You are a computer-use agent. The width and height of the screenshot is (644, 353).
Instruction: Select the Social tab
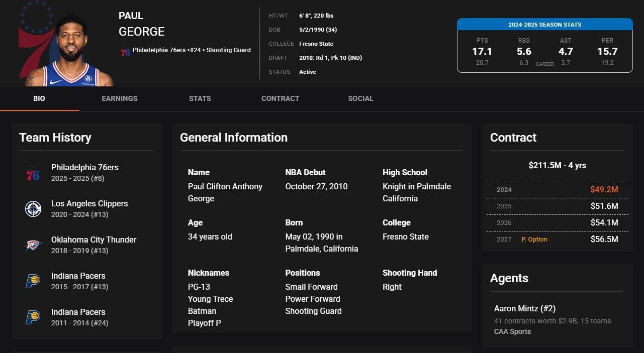point(360,98)
